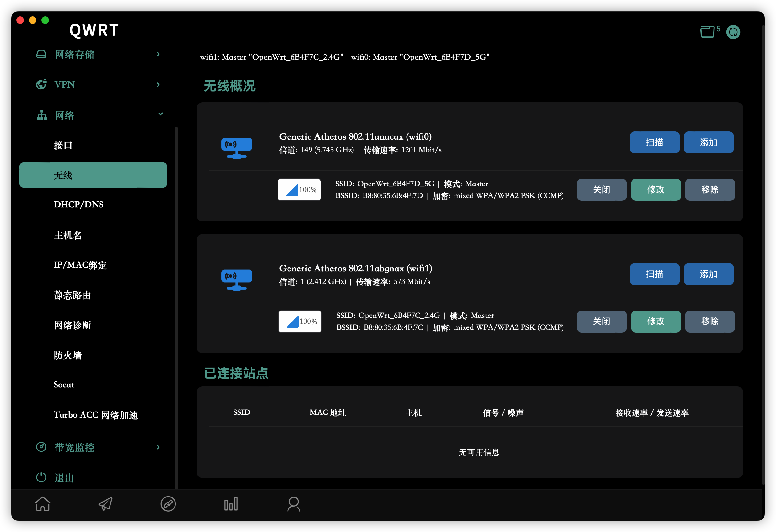Screen dimensions: 776x532
Task: Click the 5G network 100% signal indicator
Action: coord(299,189)
